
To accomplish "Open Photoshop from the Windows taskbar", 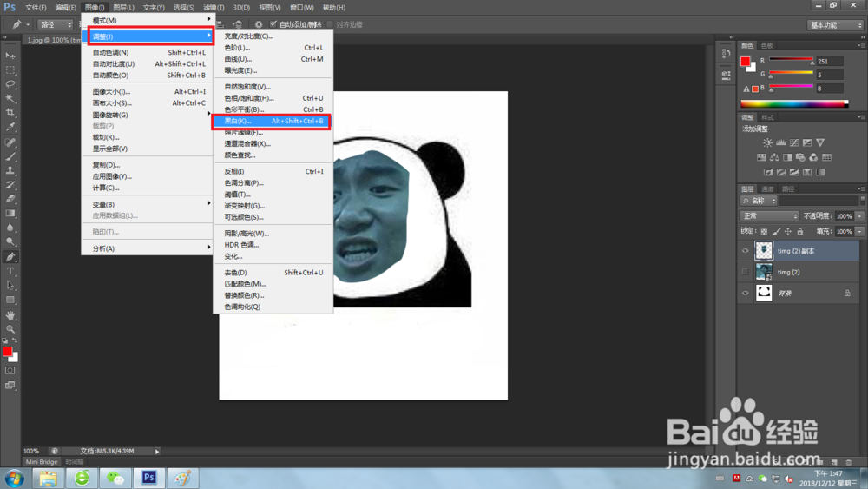I will [149, 478].
